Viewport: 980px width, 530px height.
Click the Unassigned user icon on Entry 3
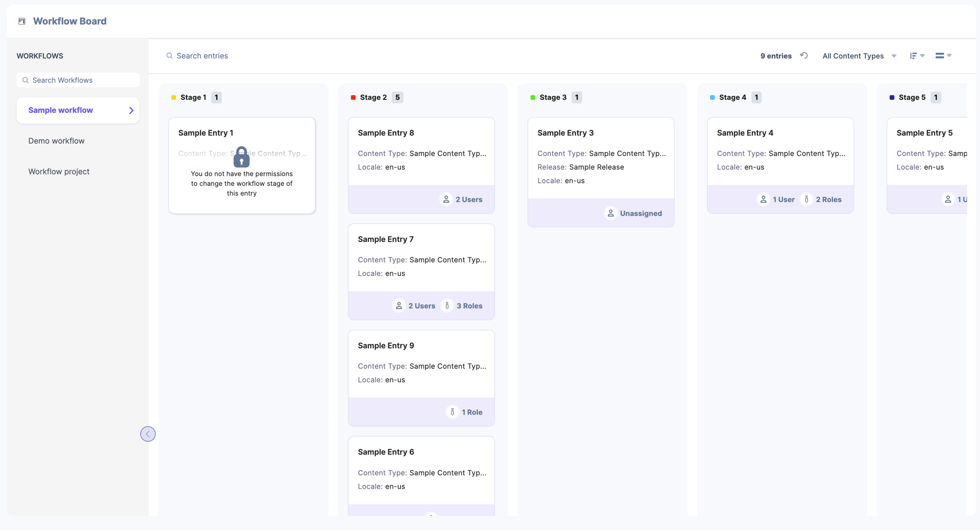(x=611, y=213)
